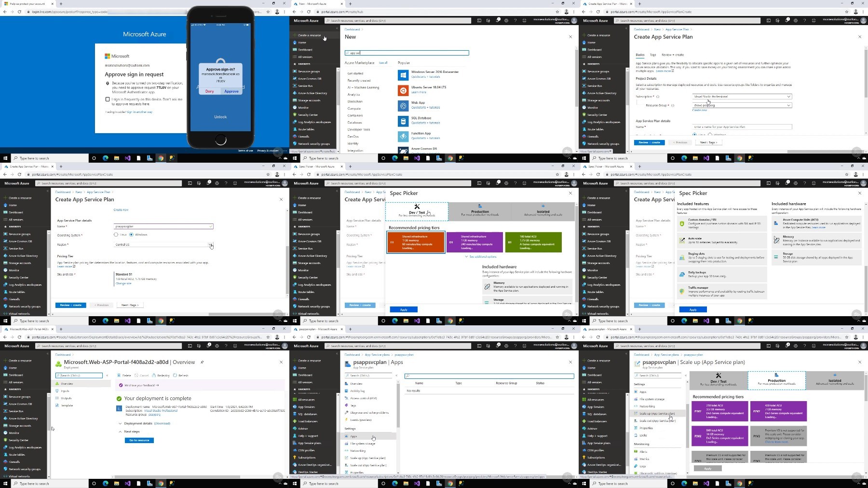Open Inputs in the deployment blade menu
Image resolution: width=868 pixels, height=488 pixels.
pyautogui.click(x=65, y=391)
